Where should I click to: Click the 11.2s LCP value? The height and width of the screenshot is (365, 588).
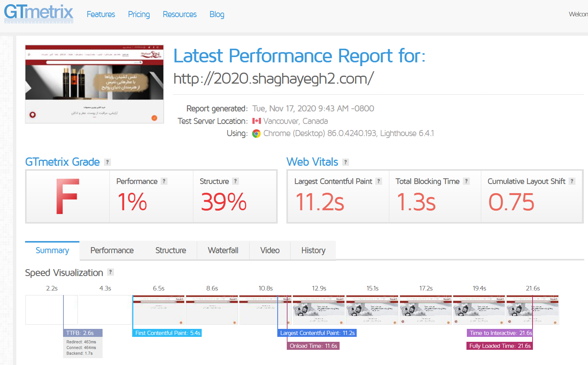click(320, 202)
